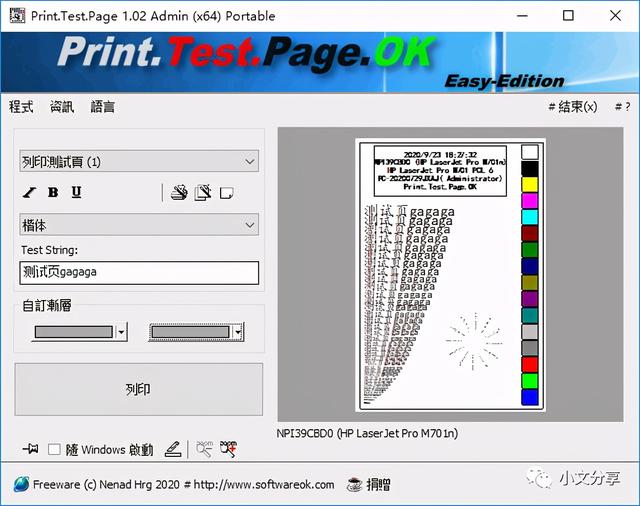Close the Print.Test.Page window

coord(615,16)
